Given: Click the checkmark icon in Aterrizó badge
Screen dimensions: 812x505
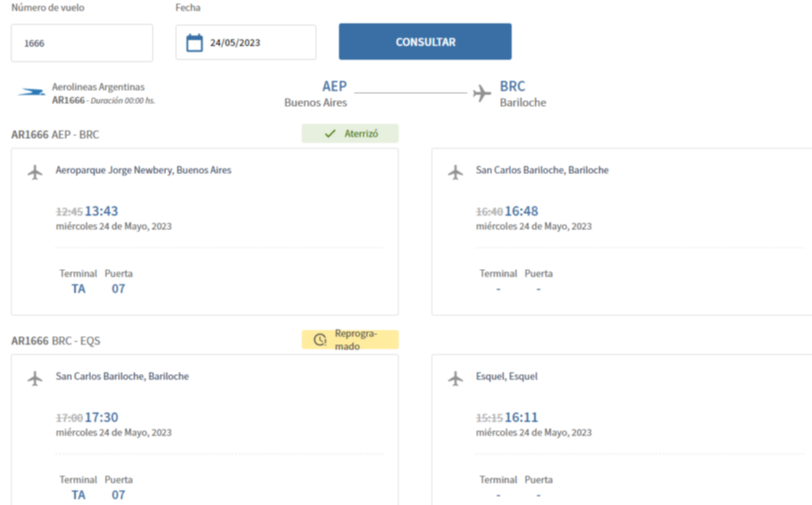Looking at the screenshot, I should click(330, 134).
